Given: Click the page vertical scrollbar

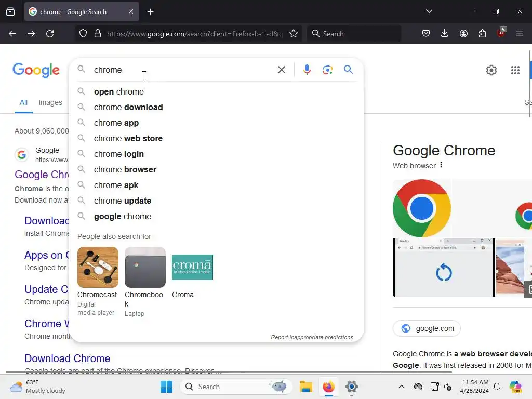Looking at the screenshot, I should tap(530, 84).
